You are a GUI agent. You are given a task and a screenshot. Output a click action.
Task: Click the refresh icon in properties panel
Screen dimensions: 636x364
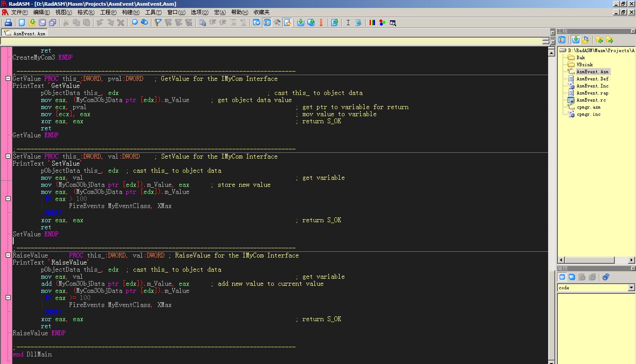(x=606, y=277)
